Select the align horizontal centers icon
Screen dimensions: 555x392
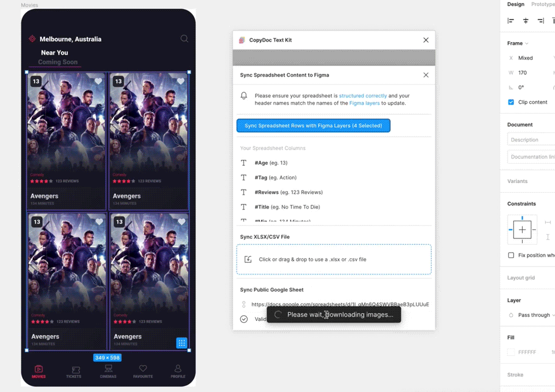[x=526, y=21]
